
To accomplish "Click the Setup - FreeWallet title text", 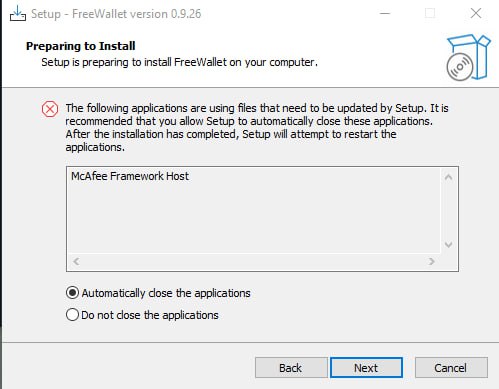I will (x=116, y=14).
